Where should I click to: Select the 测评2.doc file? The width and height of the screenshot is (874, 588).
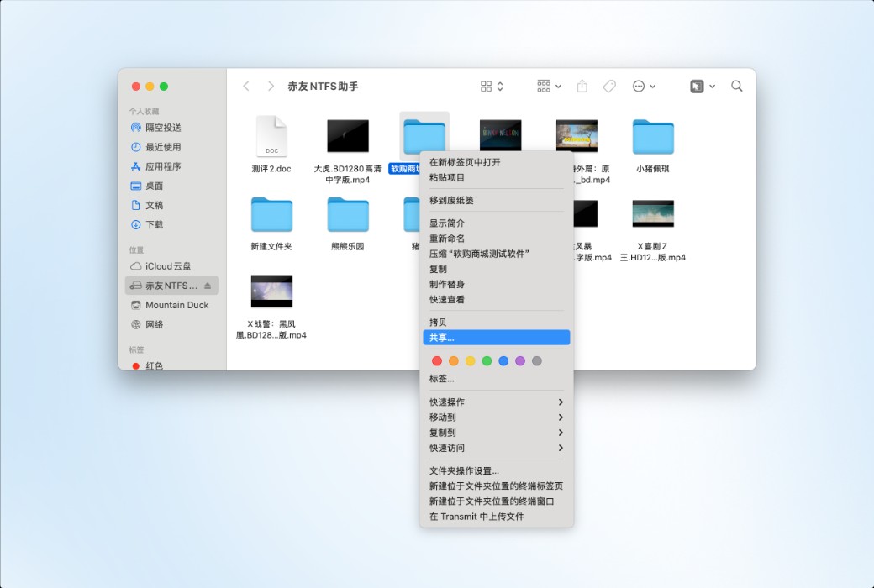pos(271,136)
